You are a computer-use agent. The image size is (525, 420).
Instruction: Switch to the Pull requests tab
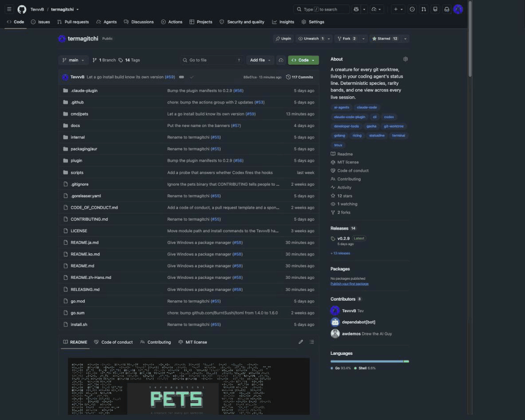point(73,22)
